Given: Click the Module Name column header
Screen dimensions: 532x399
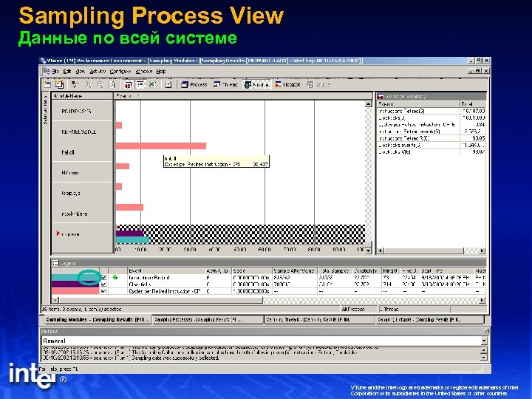Looking at the screenshot, I should pyautogui.click(x=82, y=96).
